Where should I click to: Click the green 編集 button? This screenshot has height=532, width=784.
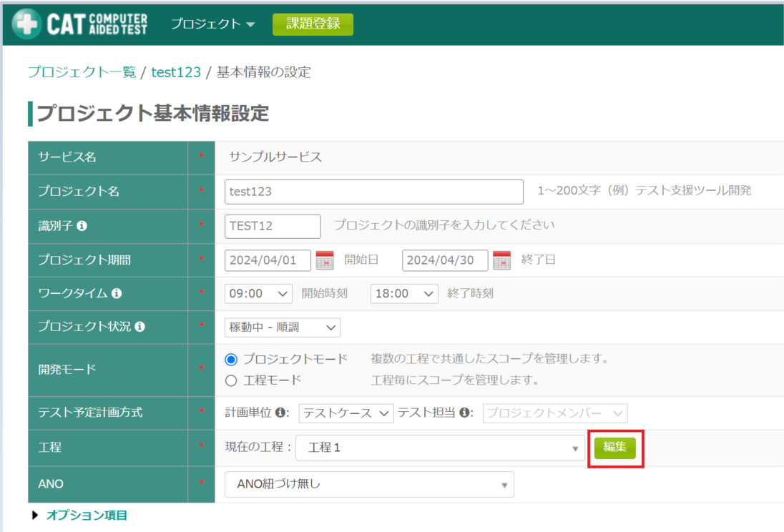pos(614,448)
